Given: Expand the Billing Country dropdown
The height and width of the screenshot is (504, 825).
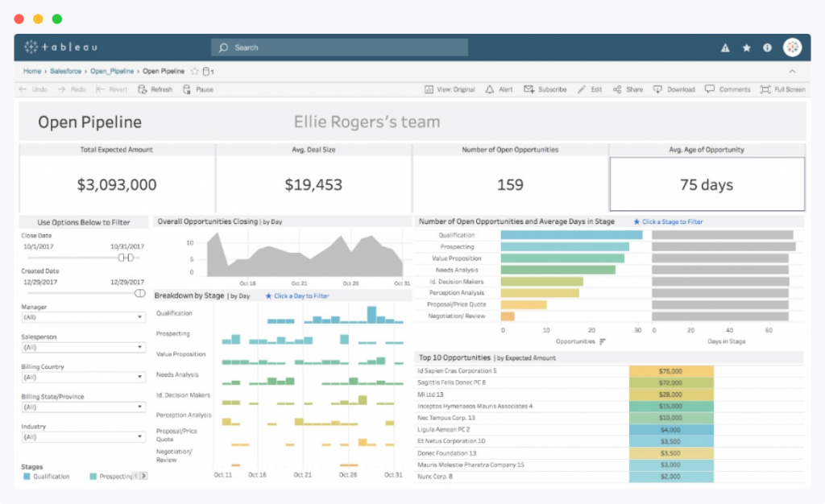Looking at the screenshot, I should [x=83, y=377].
